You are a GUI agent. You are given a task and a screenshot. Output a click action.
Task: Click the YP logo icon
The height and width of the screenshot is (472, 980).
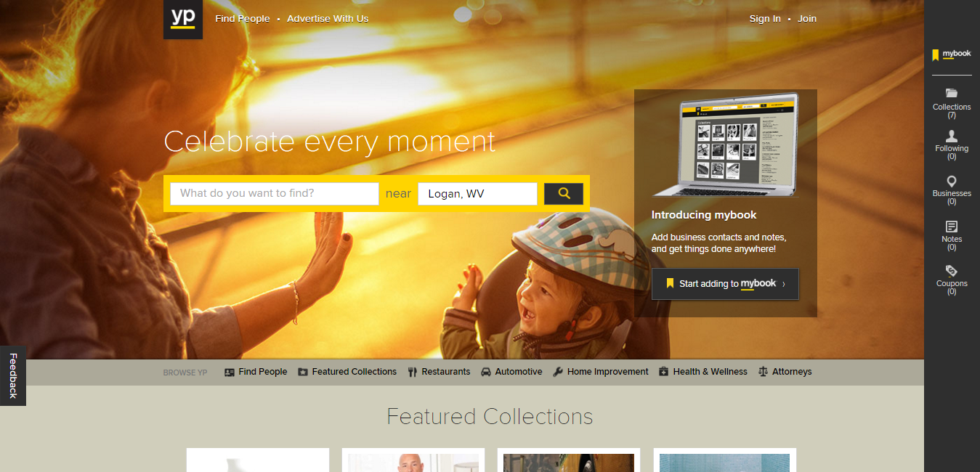(183, 19)
